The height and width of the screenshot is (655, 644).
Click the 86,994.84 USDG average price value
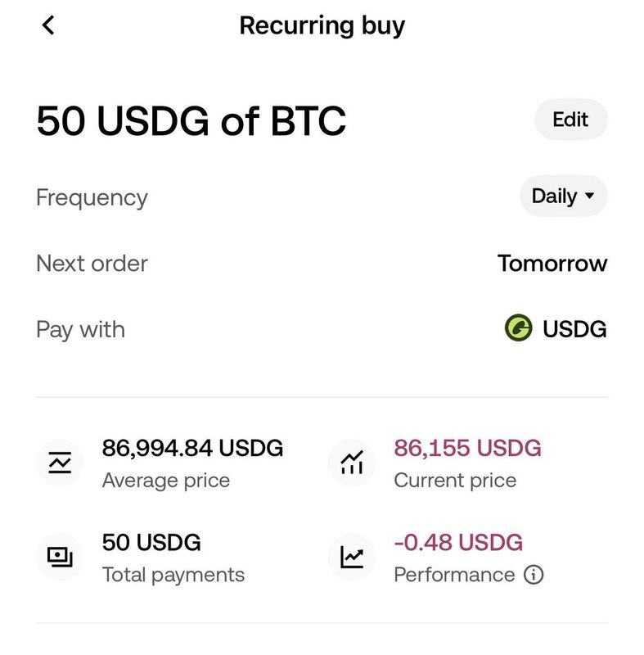pyautogui.click(x=192, y=448)
